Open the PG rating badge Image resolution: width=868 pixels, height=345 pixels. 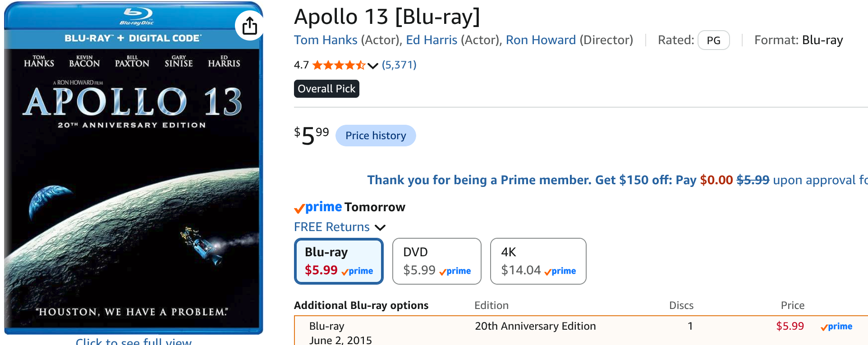[713, 41]
